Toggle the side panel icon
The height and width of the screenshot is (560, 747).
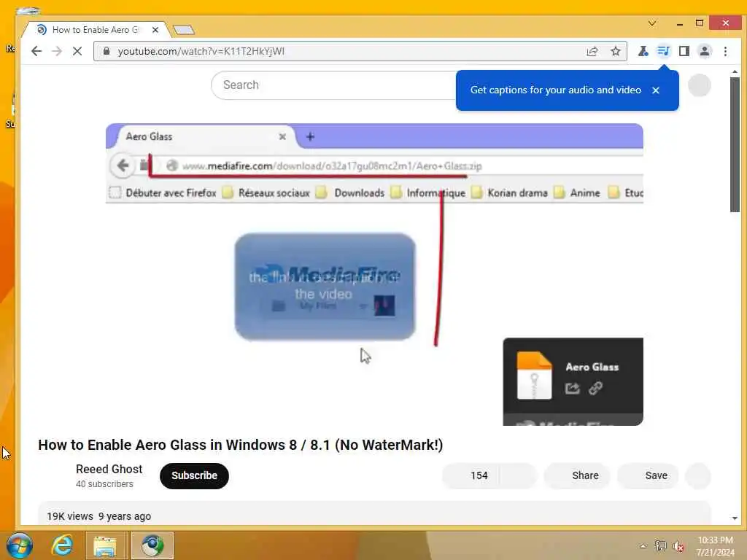(684, 51)
